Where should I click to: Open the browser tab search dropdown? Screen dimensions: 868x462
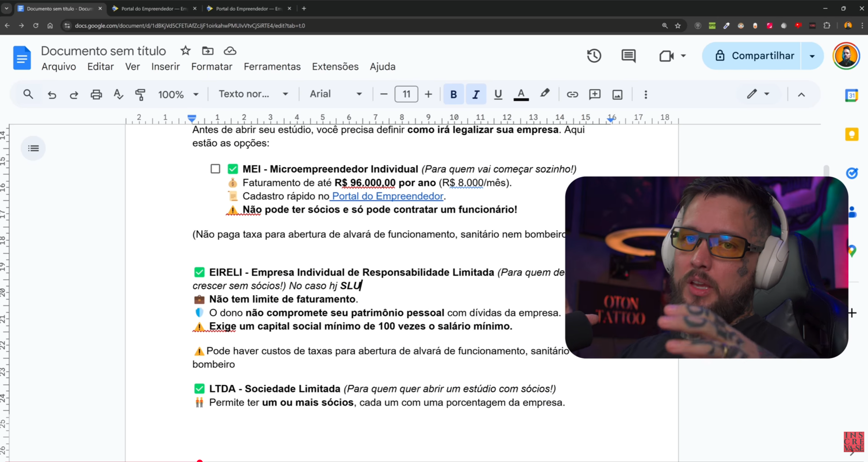pyautogui.click(x=6, y=9)
